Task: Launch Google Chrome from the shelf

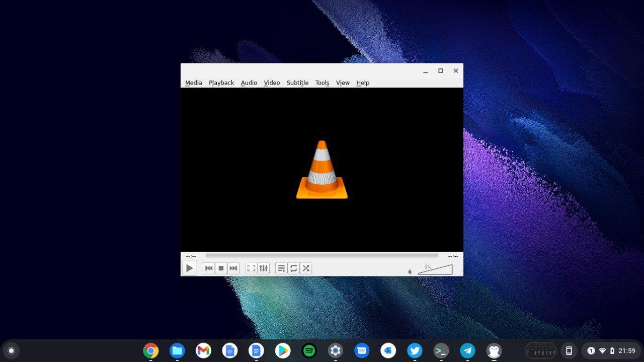Action: tap(151, 350)
